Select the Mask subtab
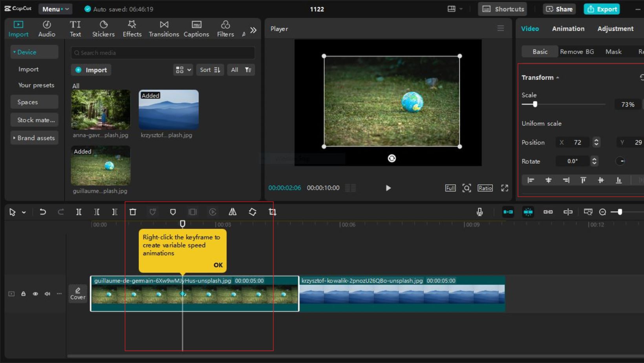Image resolution: width=644 pixels, height=363 pixels. click(x=613, y=51)
